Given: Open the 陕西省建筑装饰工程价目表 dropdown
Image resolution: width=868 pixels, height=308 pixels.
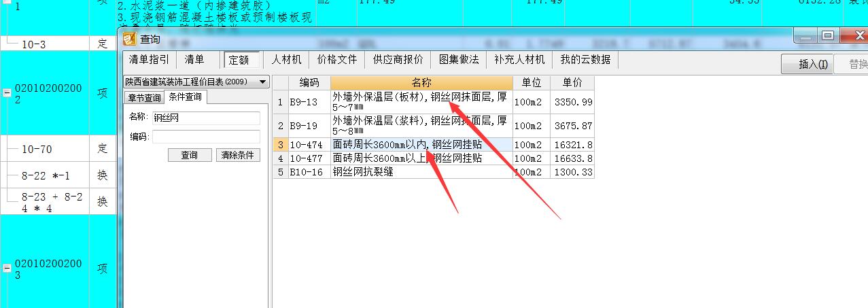Looking at the screenshot, I should (x=196, y=82).
